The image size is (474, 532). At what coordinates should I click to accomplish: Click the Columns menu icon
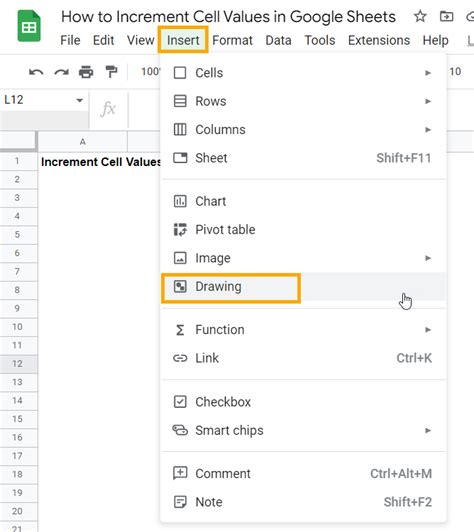pyautogui.click(x=180, y=129)
